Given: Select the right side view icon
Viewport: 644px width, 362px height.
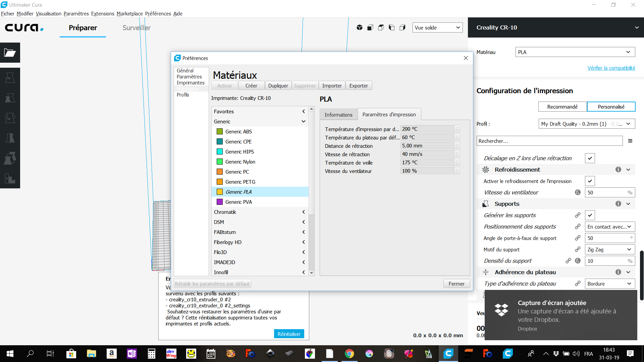Looking at the screenshot, I should click(402, 27).
